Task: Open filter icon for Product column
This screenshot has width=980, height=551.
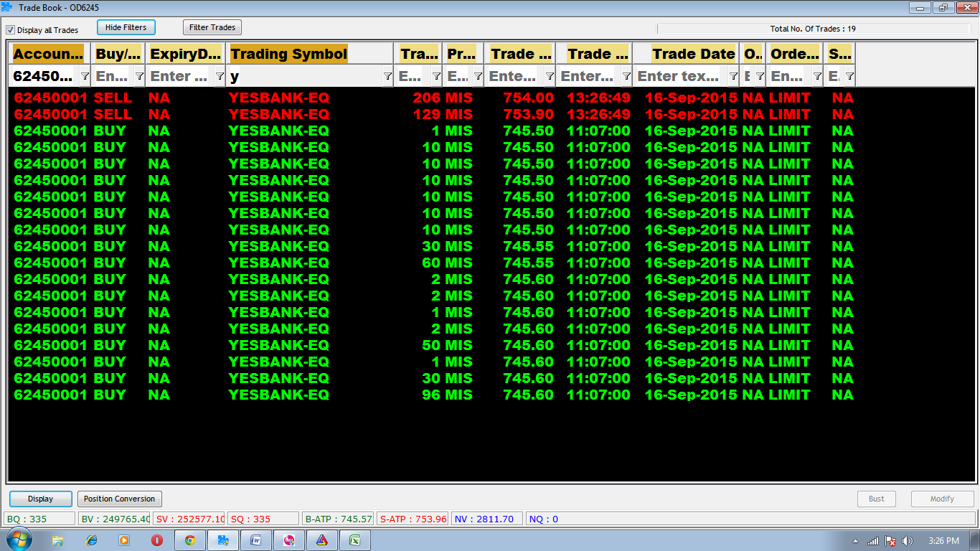Action: pyautogui.click(x=478, y=76)
